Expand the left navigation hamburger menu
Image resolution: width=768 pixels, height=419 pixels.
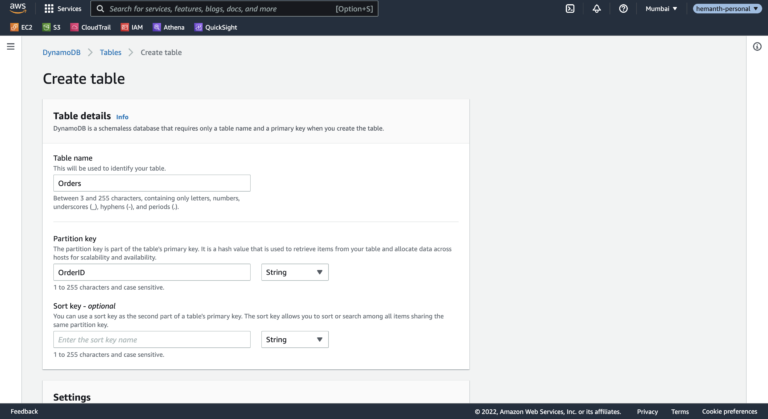11,47
